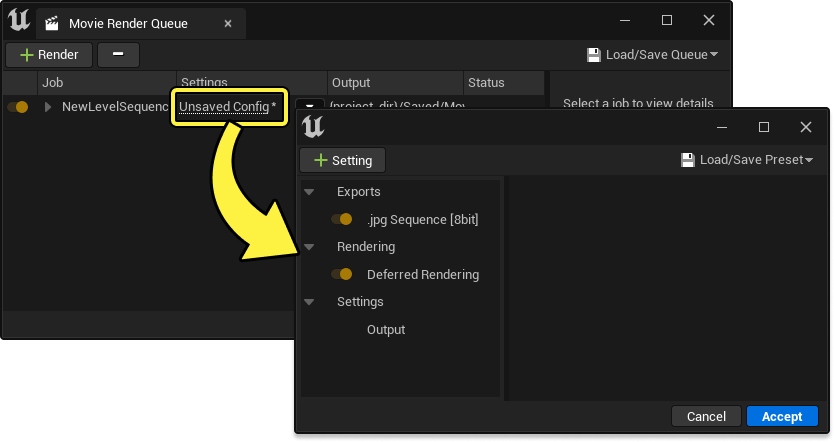Click the Unreal Engine logo in Movie Render Queue
Viewport: 834px width, 442px height.
pyautogui.click(x=18, y=22)
